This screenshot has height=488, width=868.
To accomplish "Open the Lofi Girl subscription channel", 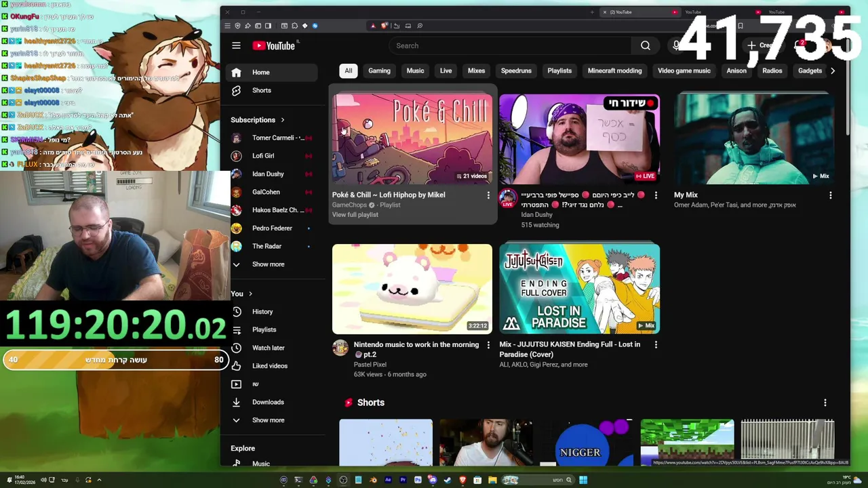I will coord(273,156).
